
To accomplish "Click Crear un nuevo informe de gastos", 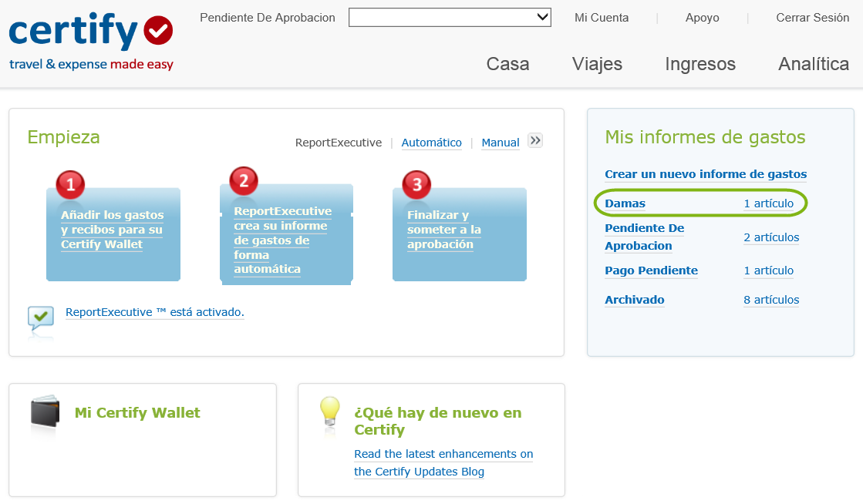I will tap(706, 174).
